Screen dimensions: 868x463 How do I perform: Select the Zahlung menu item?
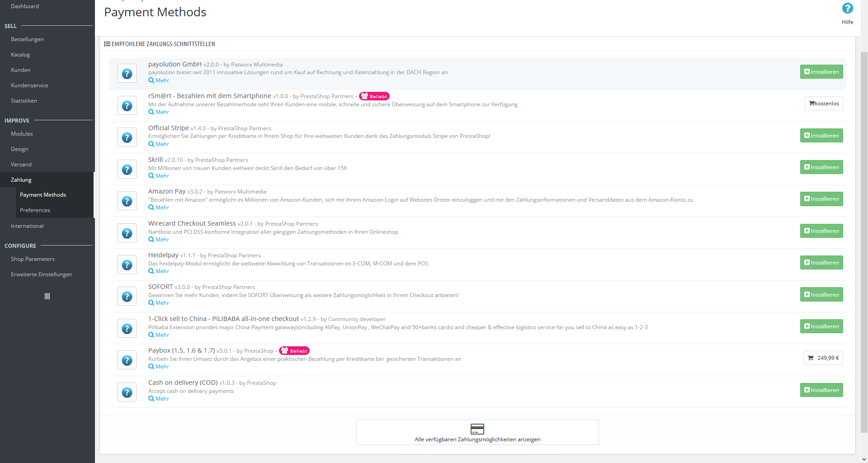click(47, 180)
